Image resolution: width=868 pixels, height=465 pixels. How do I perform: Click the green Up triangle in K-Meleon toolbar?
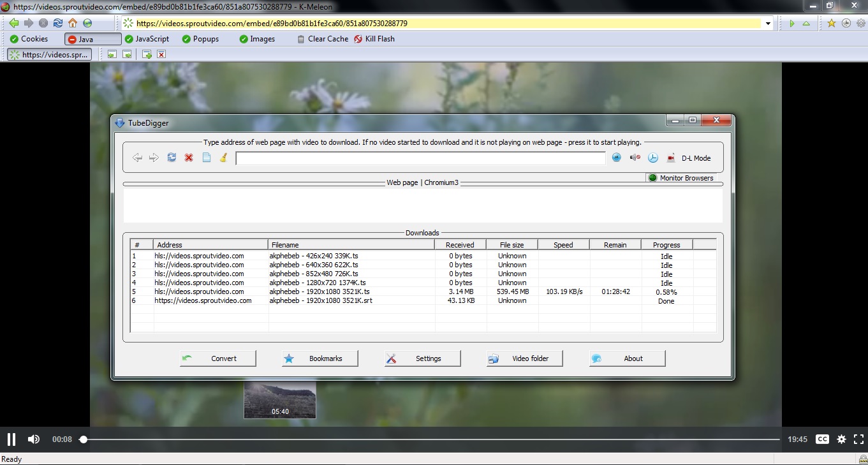point(807,24)
